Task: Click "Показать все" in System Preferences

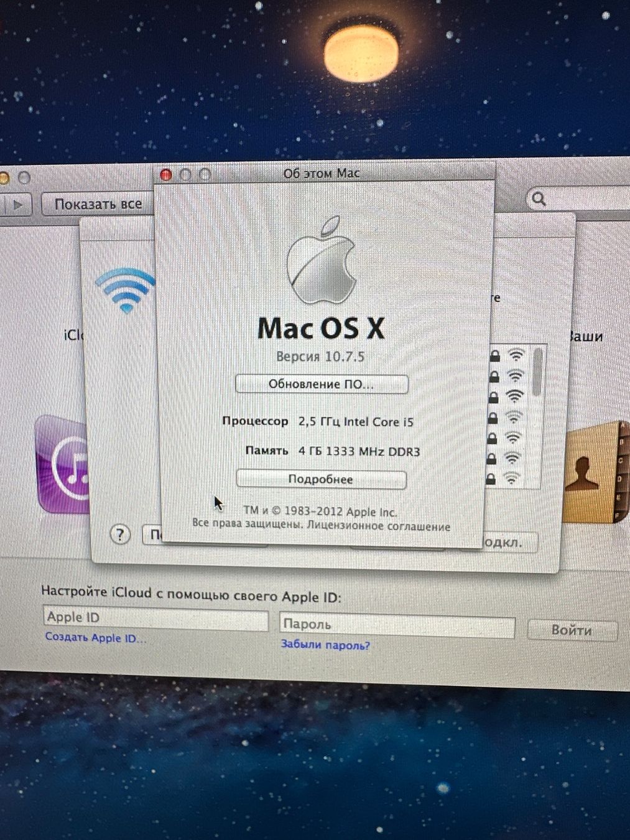Action: (98, 204)
